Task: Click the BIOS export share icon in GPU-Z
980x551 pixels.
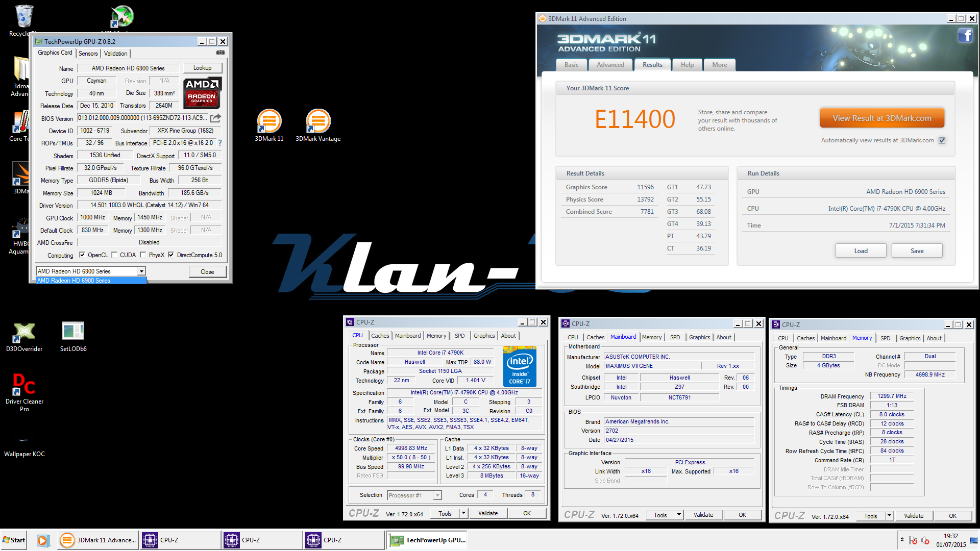Action: coord(216,118)
